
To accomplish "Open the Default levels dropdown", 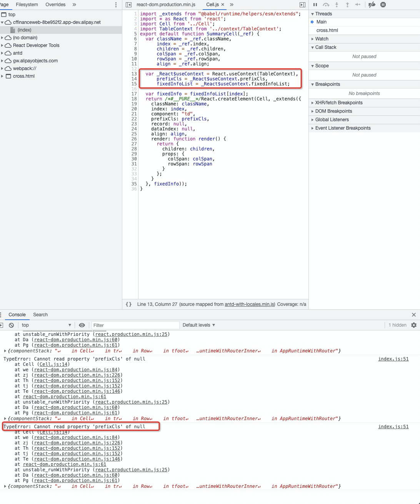I will 198,325.
